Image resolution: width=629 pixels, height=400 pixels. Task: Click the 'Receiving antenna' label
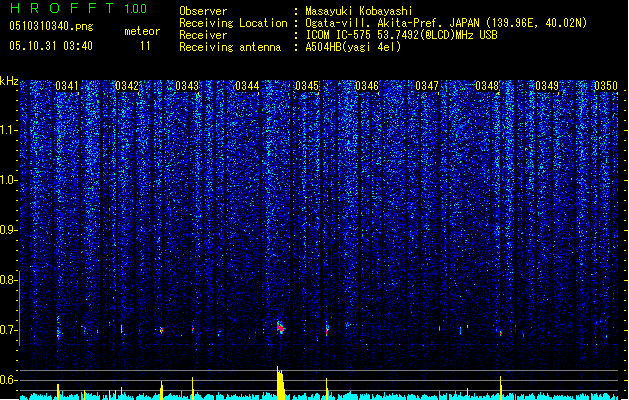[230, 47]
